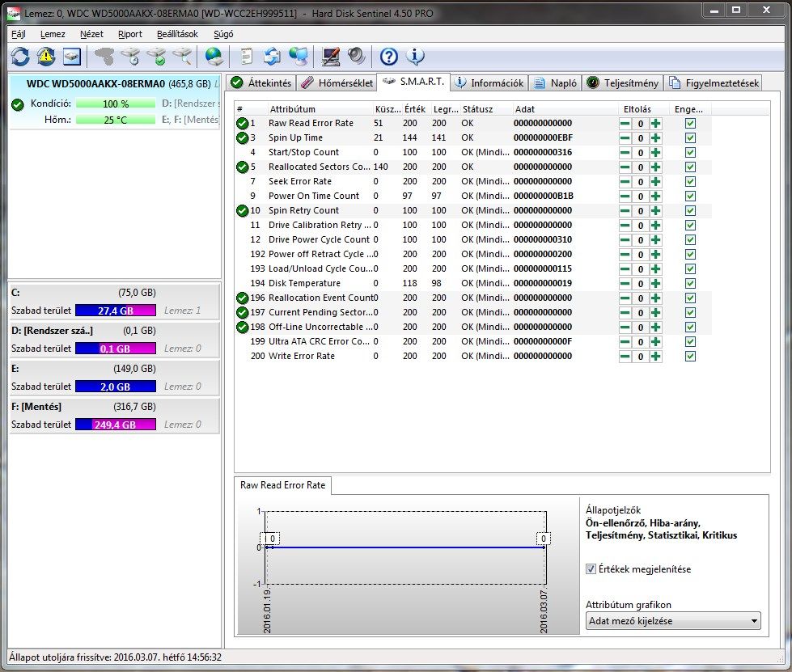Increase the Spin Up Time offset with plus
792x672 pixels.
point(655,137)
